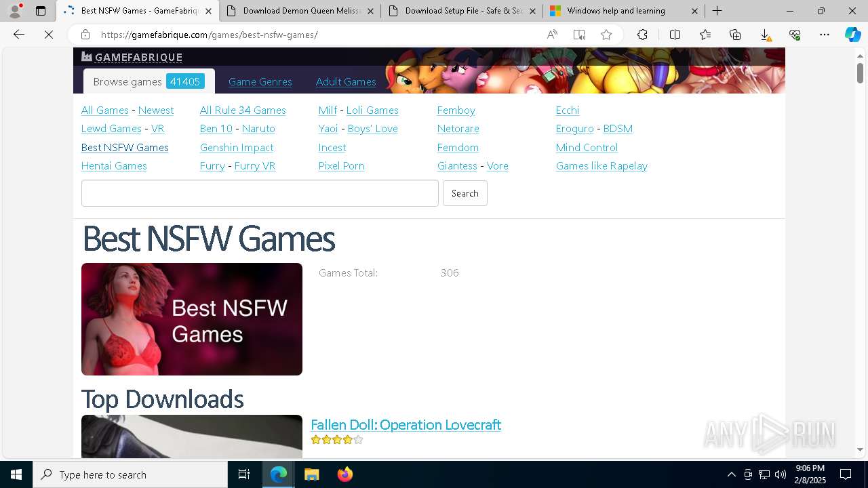Click the page vertical scrollbar thumb
The height and width of the screenshot is (488, 868).
click(x=860, y=73)
